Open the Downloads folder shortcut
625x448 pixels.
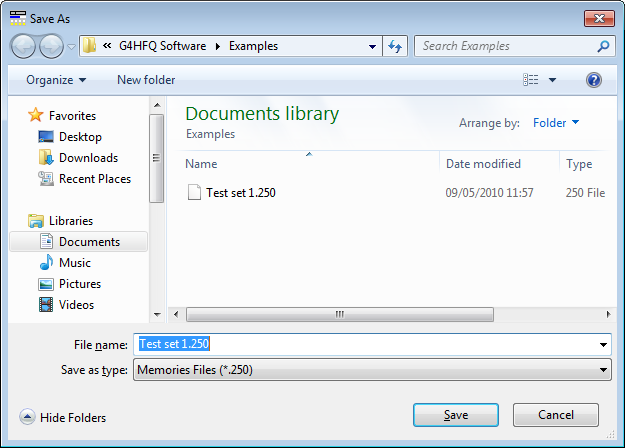pyautogui.click(x=87, y=157)
